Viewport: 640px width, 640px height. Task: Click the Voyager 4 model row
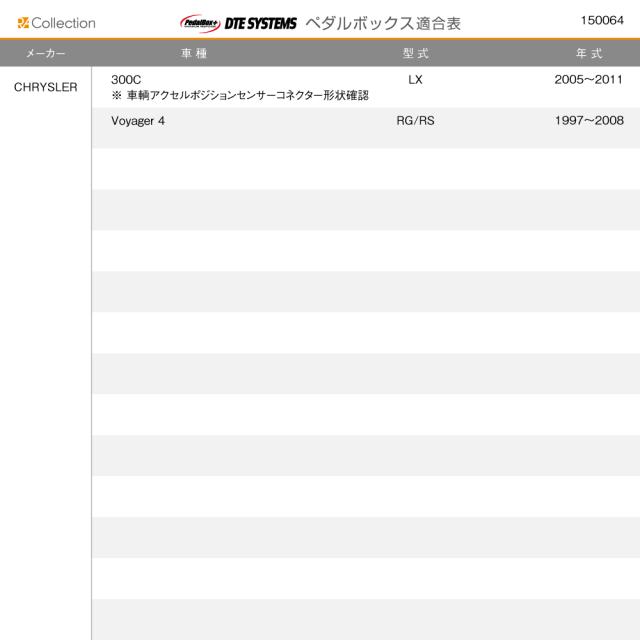(x=139, y=121)
